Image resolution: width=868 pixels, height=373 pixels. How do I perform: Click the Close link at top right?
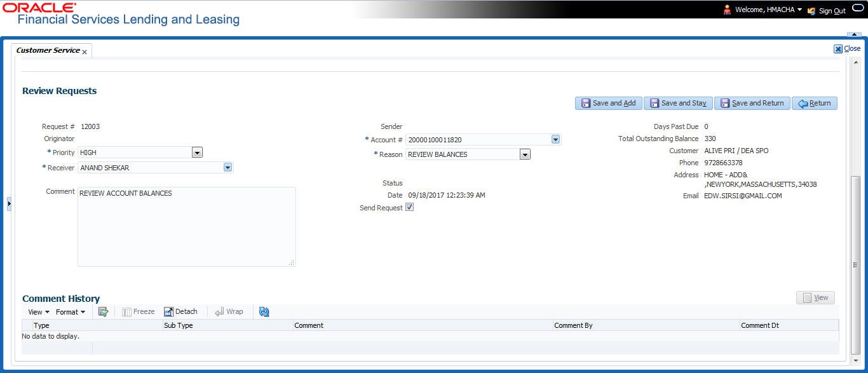[x=848, y=48]
